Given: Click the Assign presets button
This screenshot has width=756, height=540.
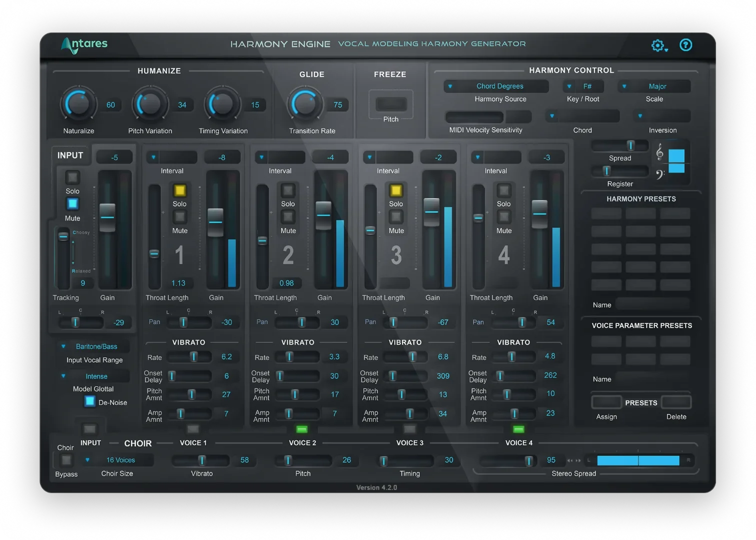Looking at the screenshot, I should (606, 402).
